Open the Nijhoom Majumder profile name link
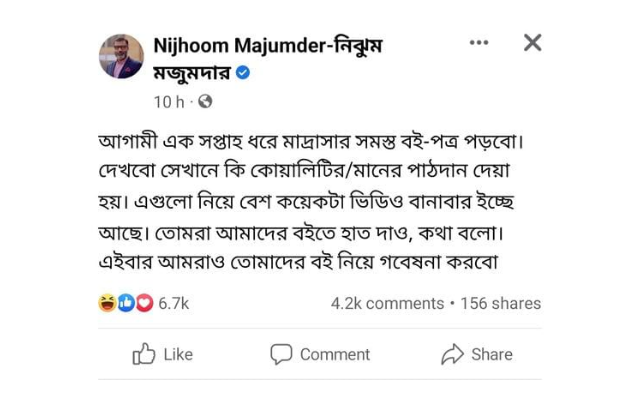This screenshot has width=640, height=400. [x=268, y=59]
